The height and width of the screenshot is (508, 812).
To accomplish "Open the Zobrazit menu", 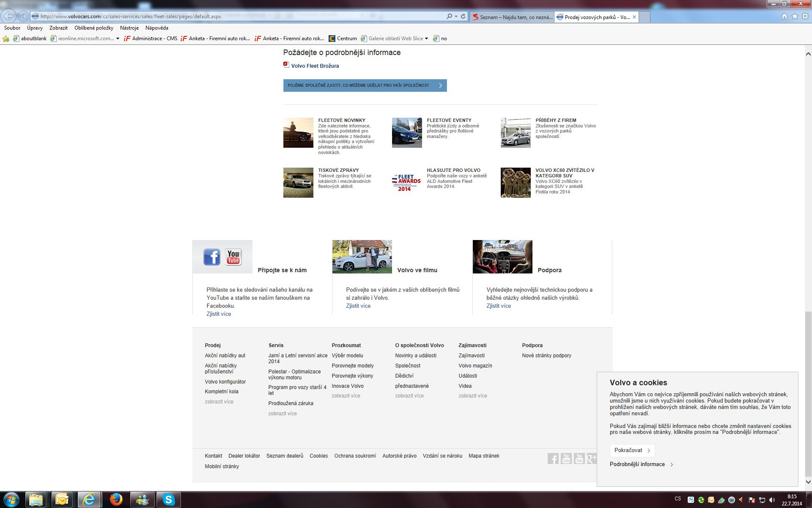I will 58,28.
